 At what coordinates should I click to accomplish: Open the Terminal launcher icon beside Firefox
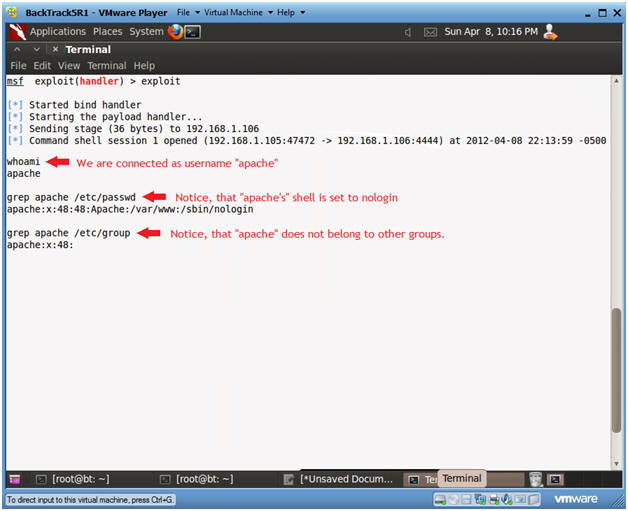tap(193, 32)
